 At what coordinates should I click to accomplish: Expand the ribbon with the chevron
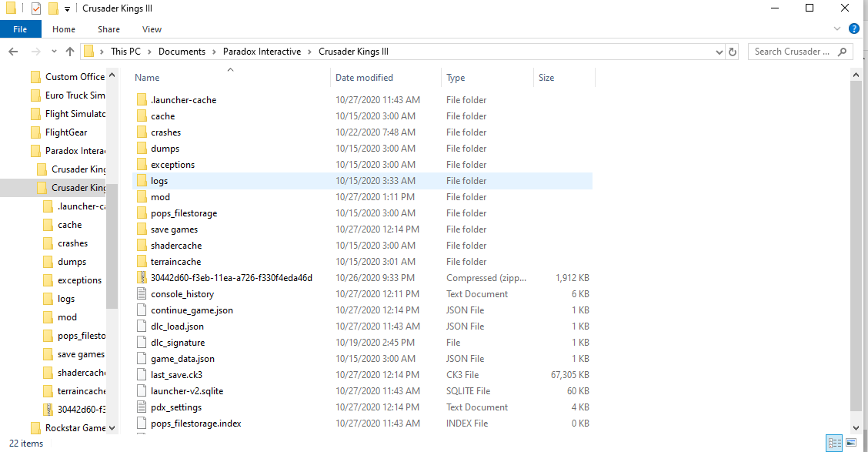(x=838, y=29)
